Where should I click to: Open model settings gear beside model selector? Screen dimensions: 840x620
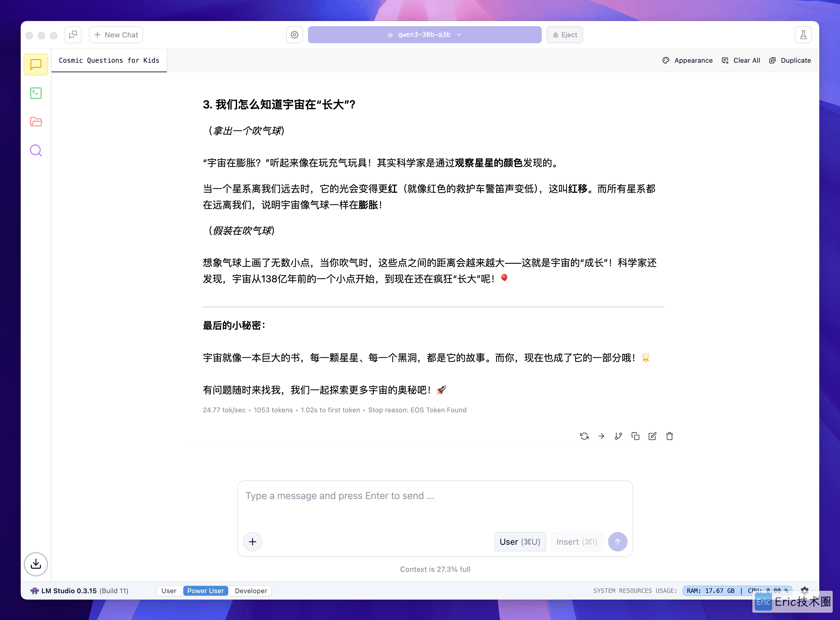(295, 34)
